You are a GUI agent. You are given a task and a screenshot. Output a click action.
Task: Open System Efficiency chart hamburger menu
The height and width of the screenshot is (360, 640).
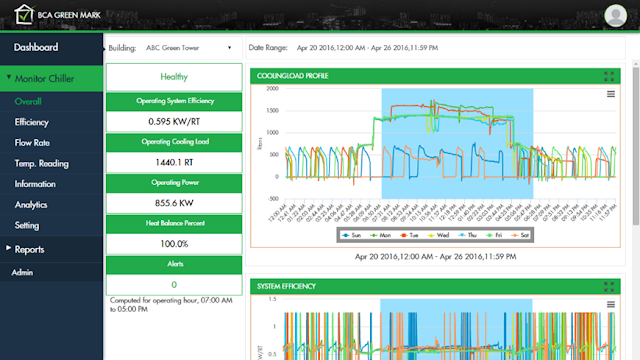tap(611, 304)
